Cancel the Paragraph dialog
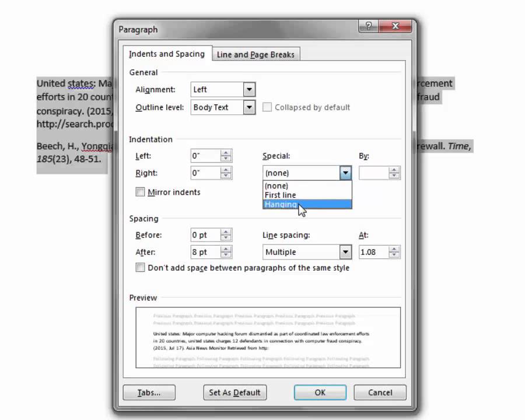Image resolution: width=525 pixels, height=420 pixels. [380, 392]
